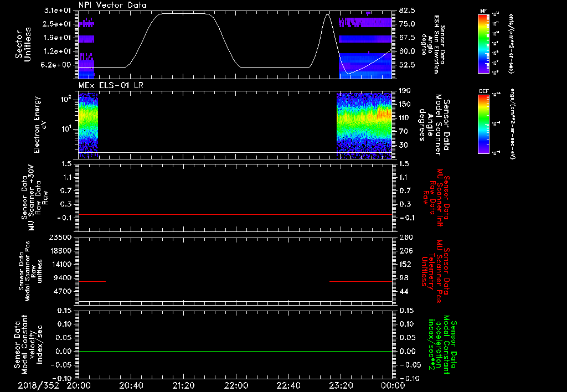
Task: Click the "MU Scanner +30V Raw Data" label
Action: tap(34, 198)
